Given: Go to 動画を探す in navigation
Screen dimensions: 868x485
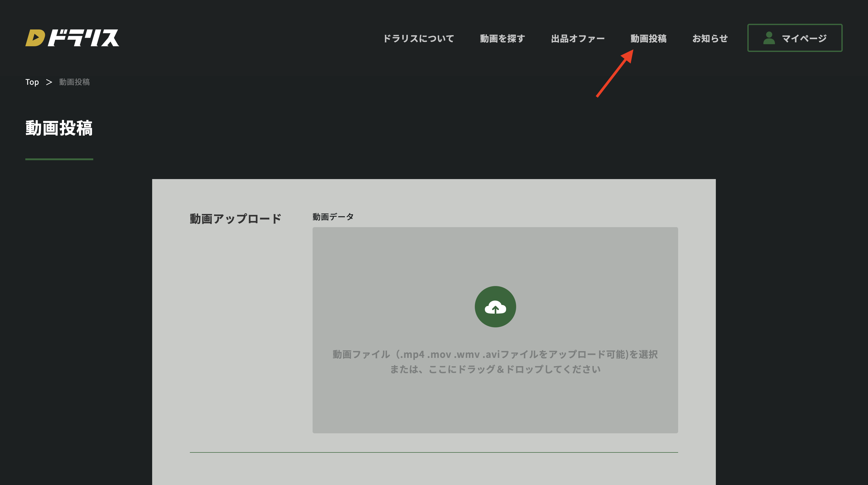Looking at the screenshot, I should (502, 39).
